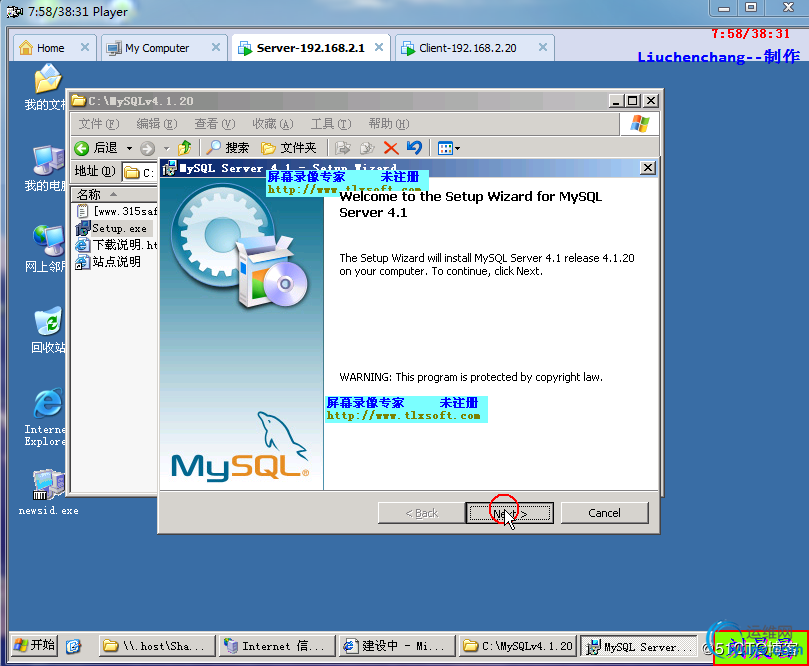Click the forward navigation icon
809x666 pixels.
click(x=148, y=149)
